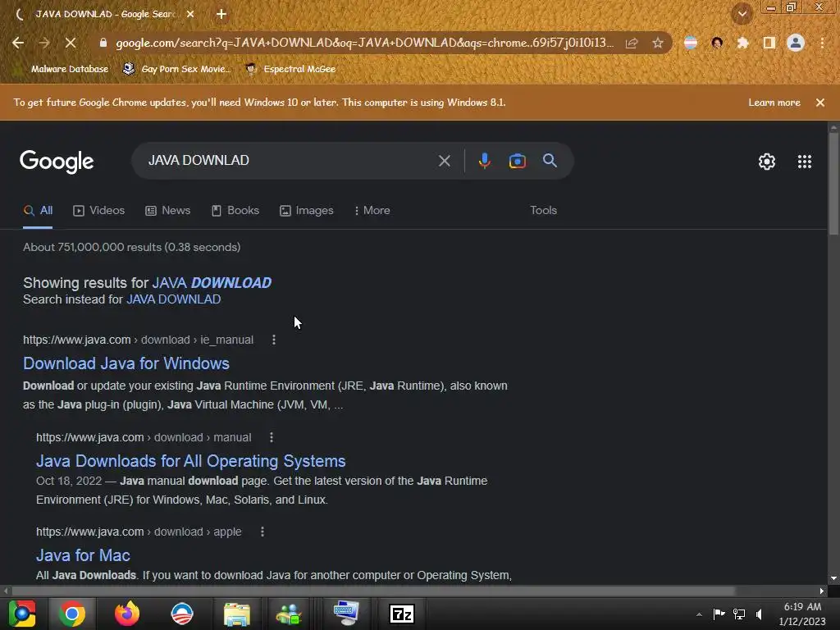Click corrected JAVA DOWNLOAD suggestion link

[212, 282]
